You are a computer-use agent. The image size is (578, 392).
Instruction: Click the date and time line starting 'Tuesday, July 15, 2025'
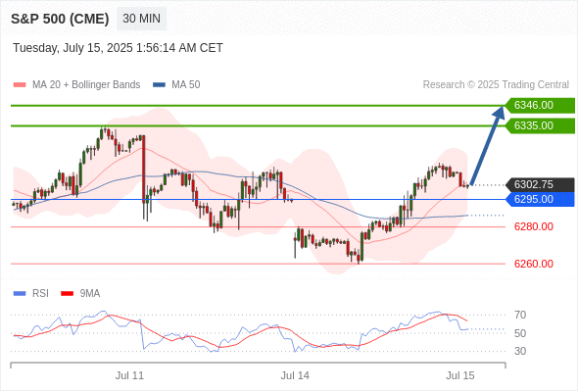click(118, 48)
